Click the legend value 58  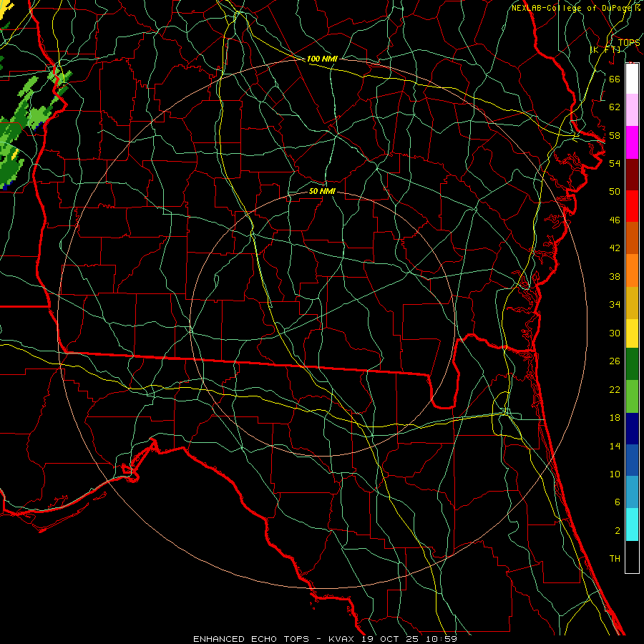615,135
